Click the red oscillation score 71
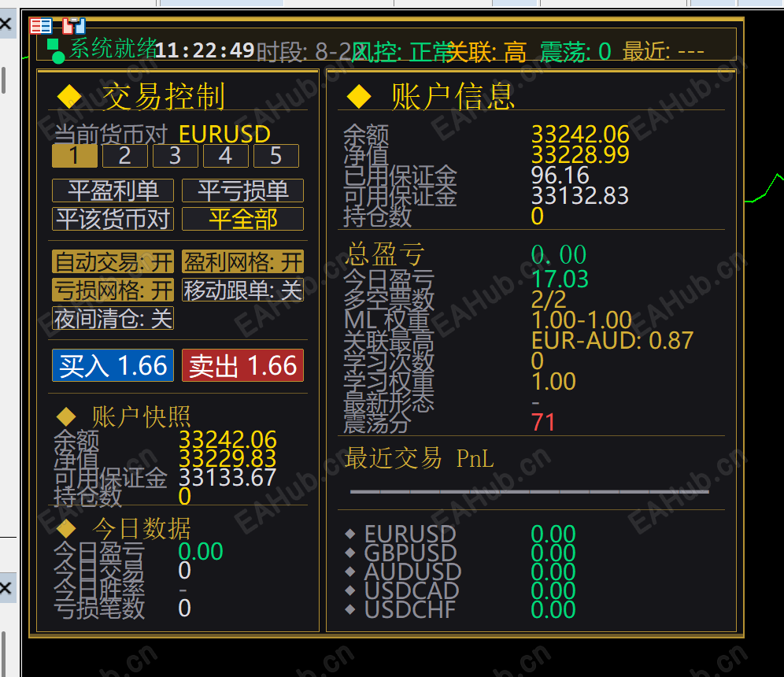This screenshot has height=677, width=784. pyautogui.click(x=543, y=423)
